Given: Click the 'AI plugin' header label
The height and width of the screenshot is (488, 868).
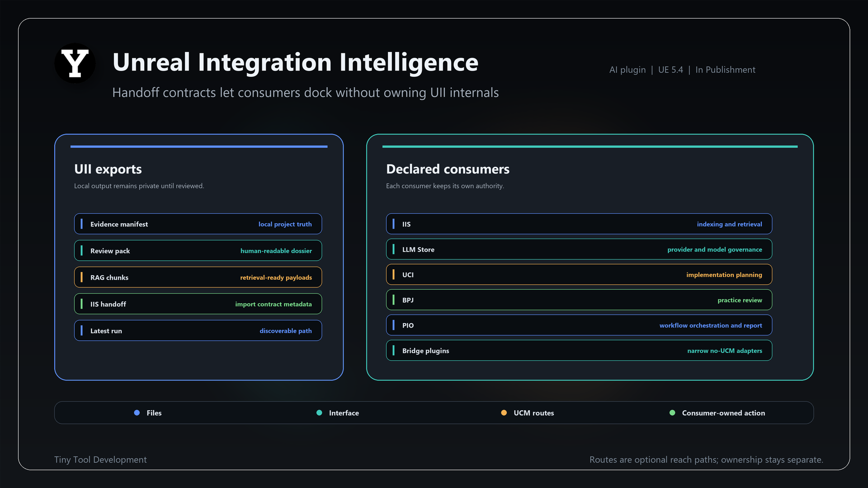Looking at the screenshot, I should [x=627, y=70].
